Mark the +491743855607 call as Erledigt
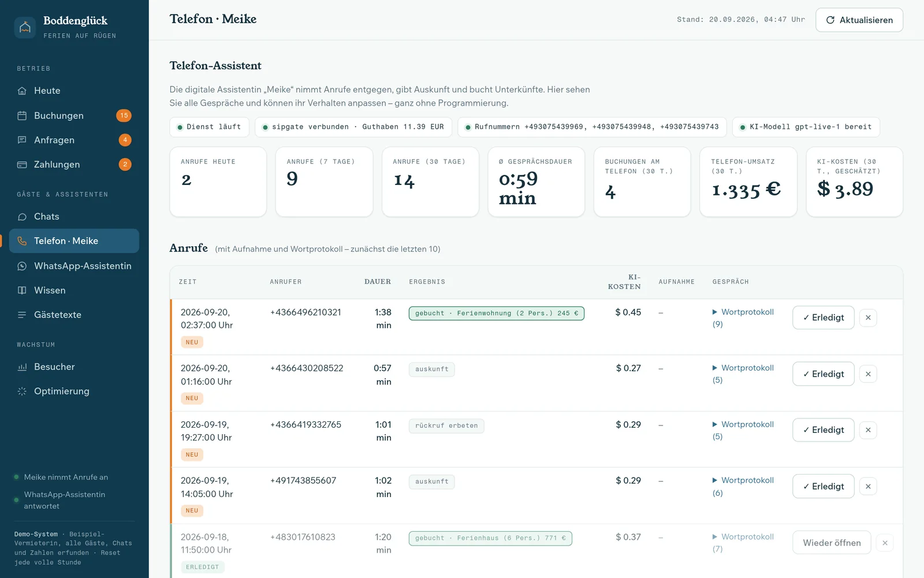924x578 pixels. click(x=823, y=486)
